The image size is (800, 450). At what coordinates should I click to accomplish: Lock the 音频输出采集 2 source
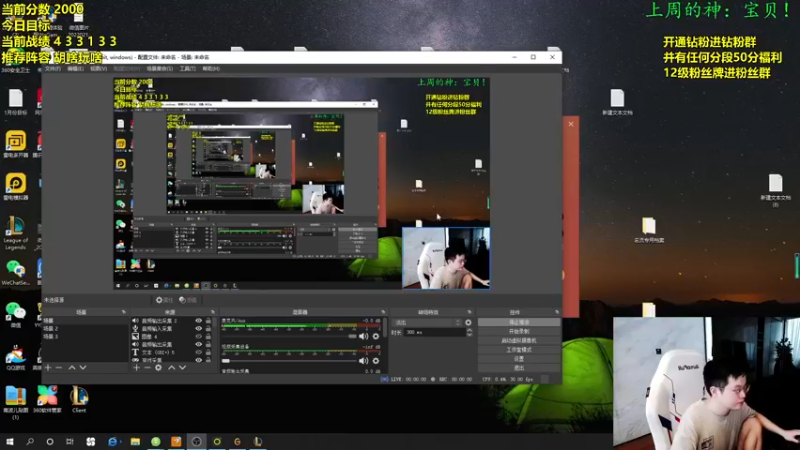point(208,321)
